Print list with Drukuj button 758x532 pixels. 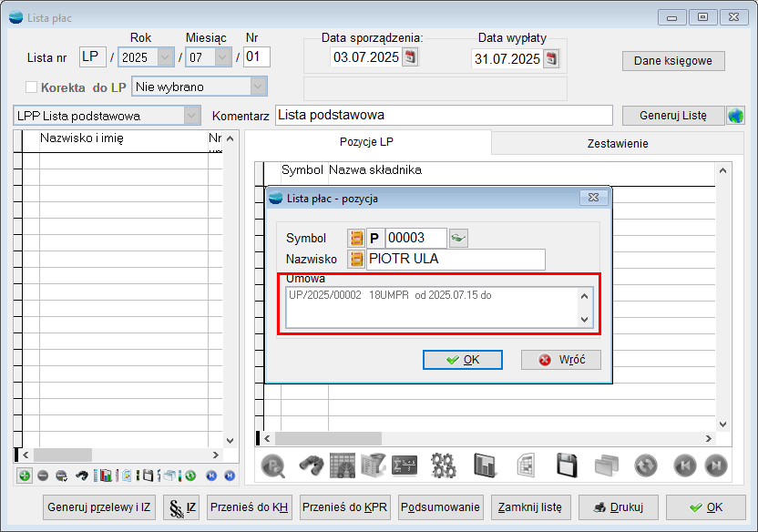click(x=619, y=507)
